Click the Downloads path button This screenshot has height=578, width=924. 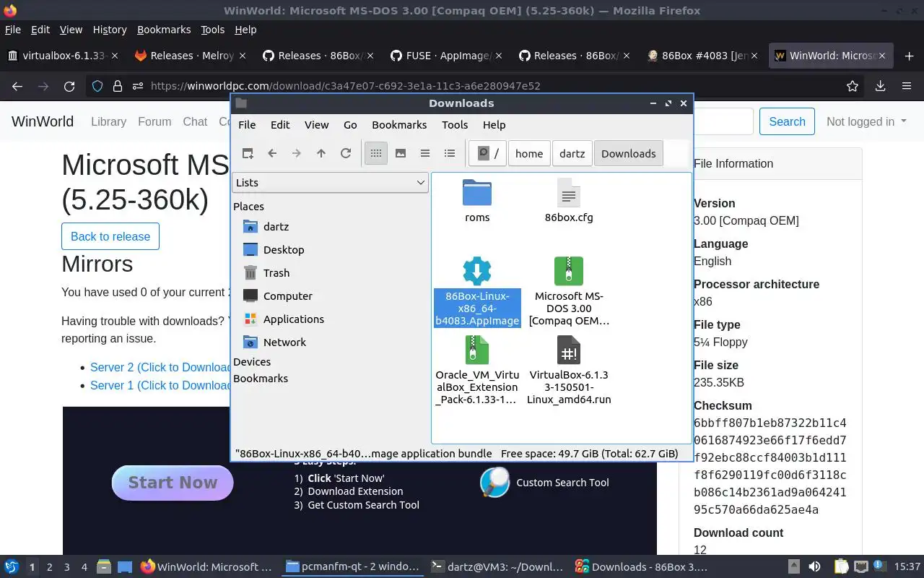(629, 153)
